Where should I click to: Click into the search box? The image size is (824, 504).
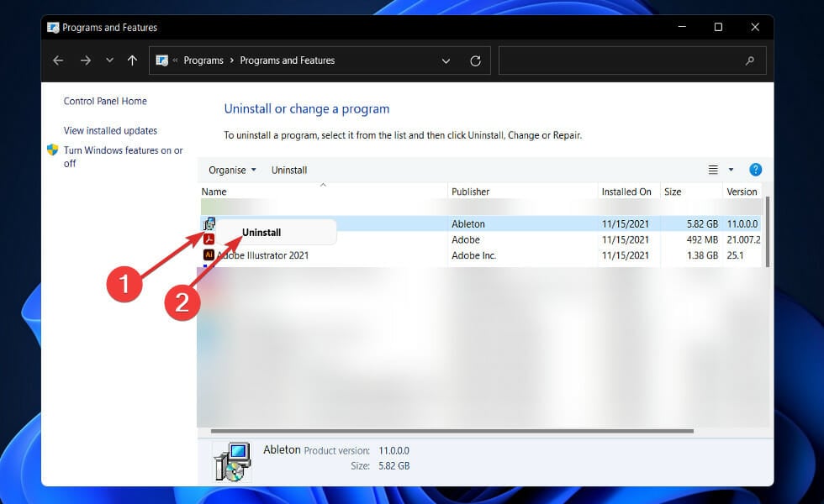coord(632,60)
